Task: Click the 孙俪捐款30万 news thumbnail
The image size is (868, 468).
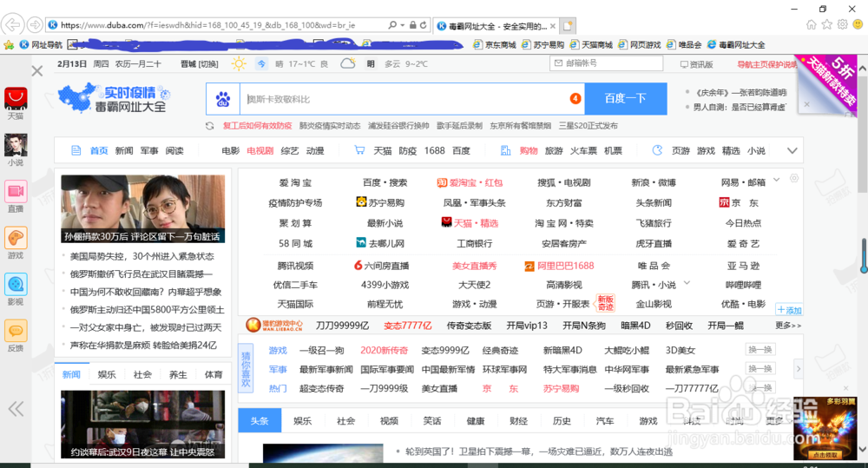Action: point(143,208)
